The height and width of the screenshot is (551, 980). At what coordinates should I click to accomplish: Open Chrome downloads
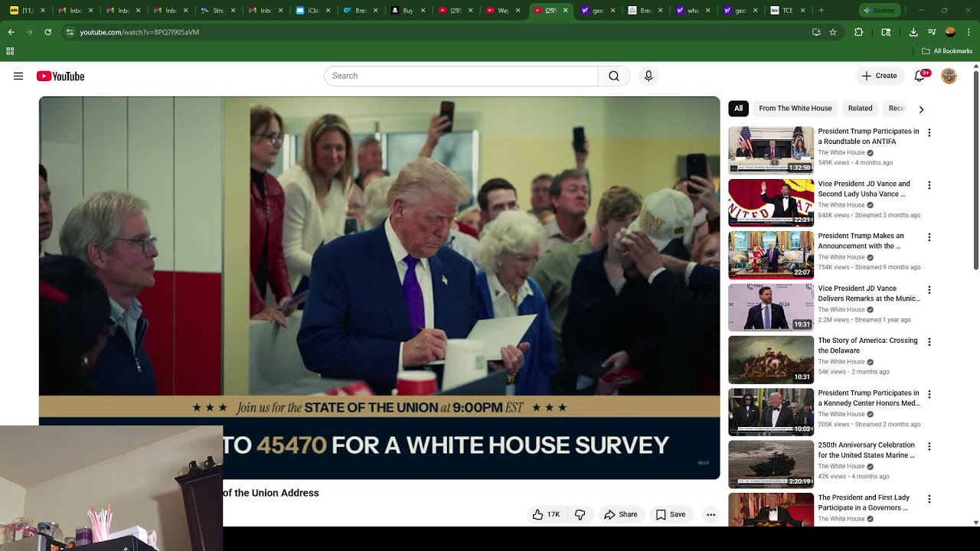[913, 32]
